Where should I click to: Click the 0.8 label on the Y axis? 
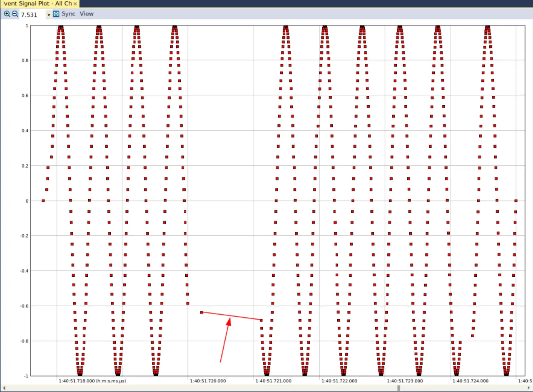25,60
